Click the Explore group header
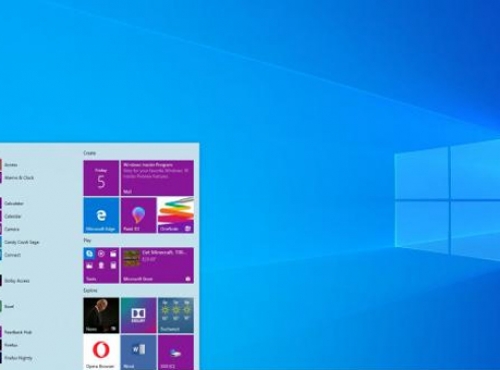 click(90, 290)
